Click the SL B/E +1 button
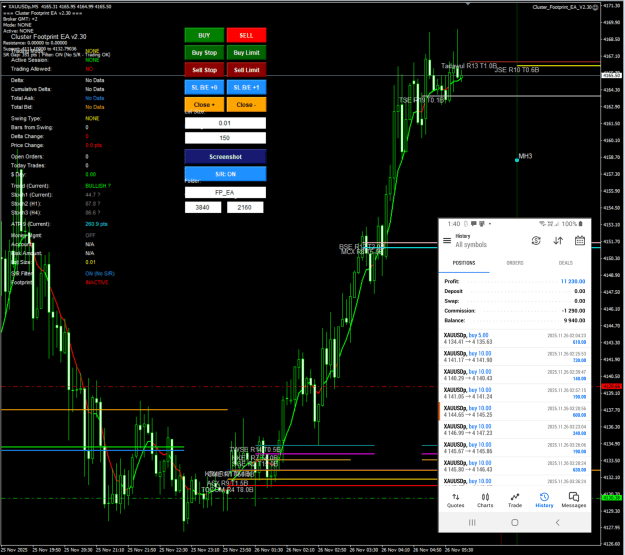 [246, 87]
